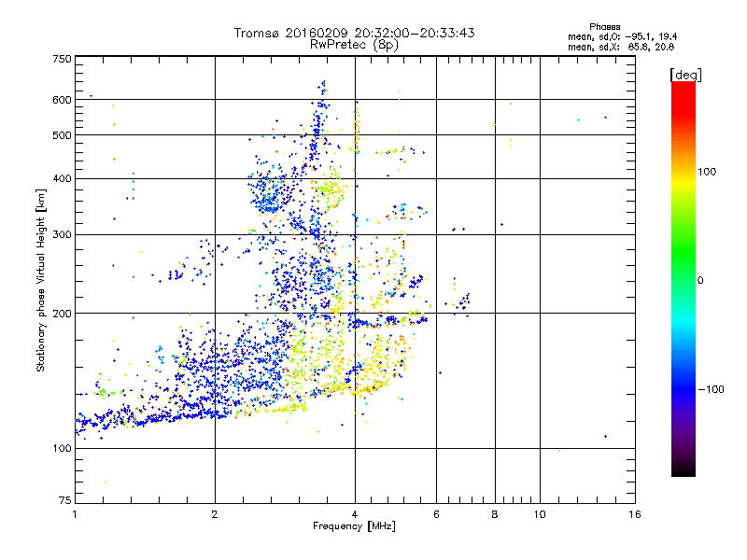Click the x-axis '8' tick label
Viewport: 747px width, 560px height.
click(495, 514)
